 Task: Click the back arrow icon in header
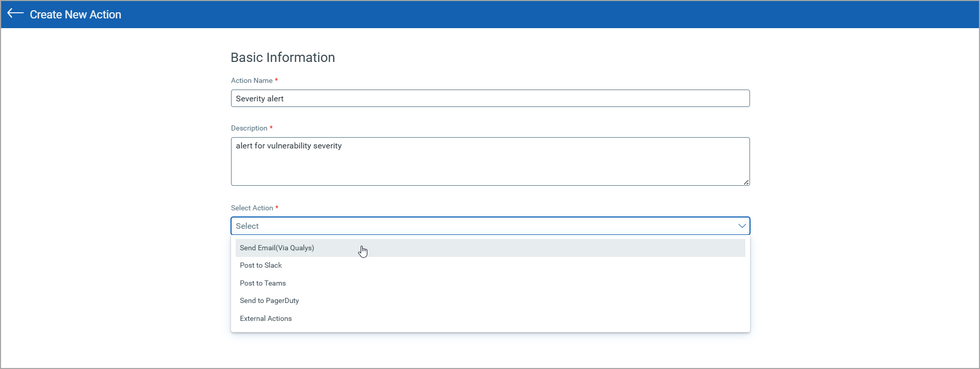click(x=15, y=14)
